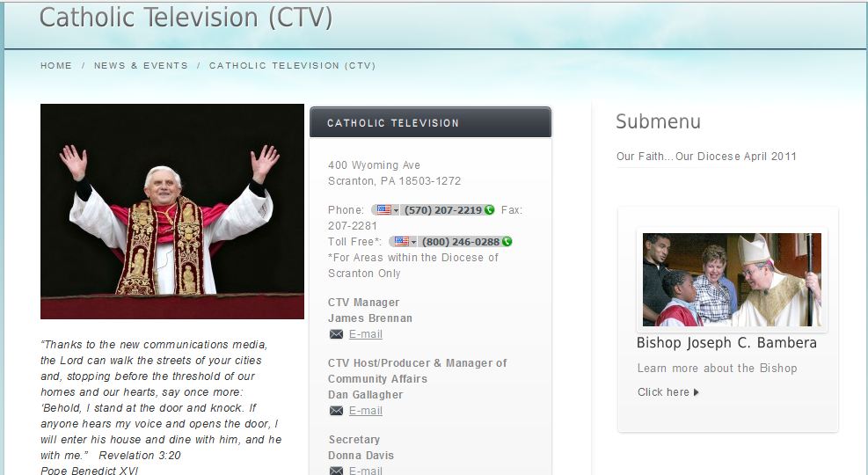Screen dimensions: 868x475
Task: Click the name 'James Brennan'
Action: point(369,318)
